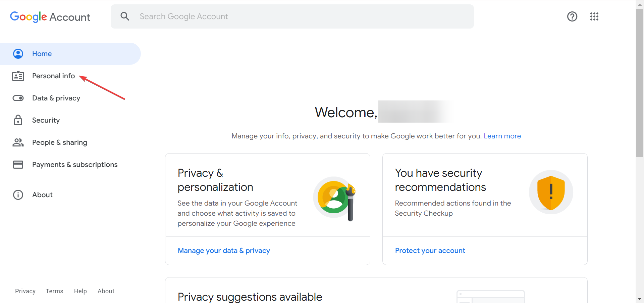Click the Personal info ID card icon

[x=18, y=76]
